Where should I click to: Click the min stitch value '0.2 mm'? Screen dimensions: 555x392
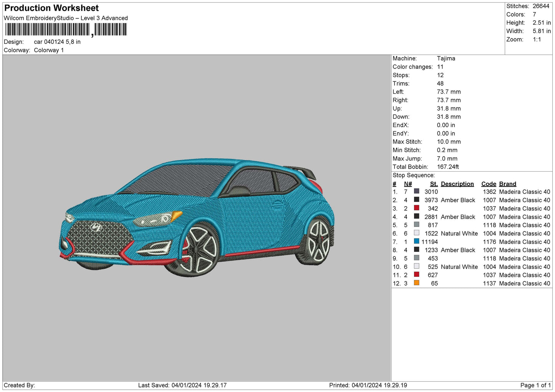pos(447,150)
